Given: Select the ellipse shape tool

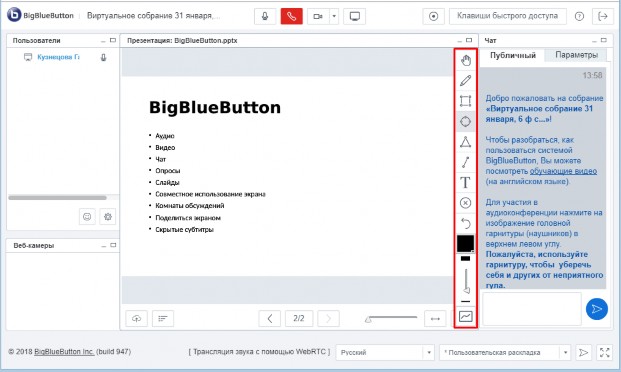Looking at the screenshot, I should tap(466, 121).
